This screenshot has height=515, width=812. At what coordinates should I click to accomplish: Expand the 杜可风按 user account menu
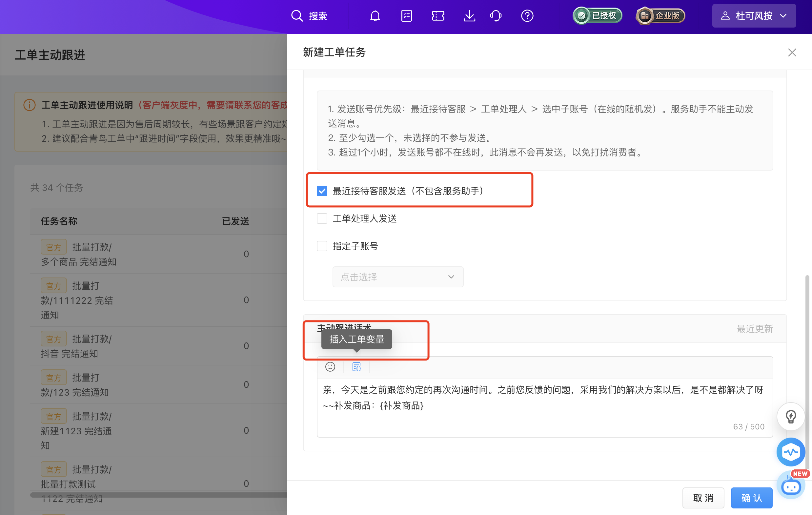(754, 16)
